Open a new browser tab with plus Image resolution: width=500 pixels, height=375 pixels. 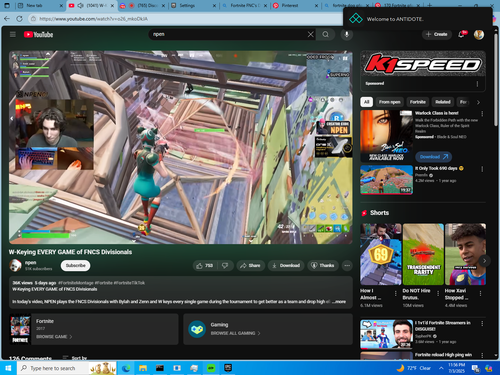(x=429, y=6)
